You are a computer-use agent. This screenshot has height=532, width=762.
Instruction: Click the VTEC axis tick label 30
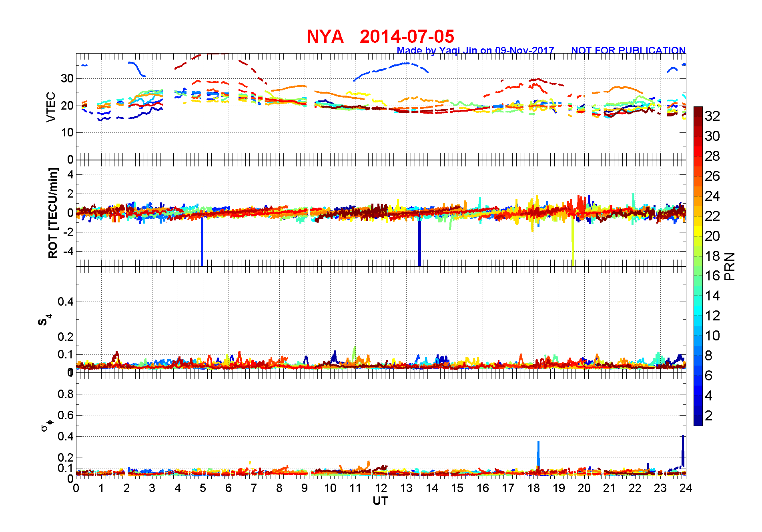67,78
